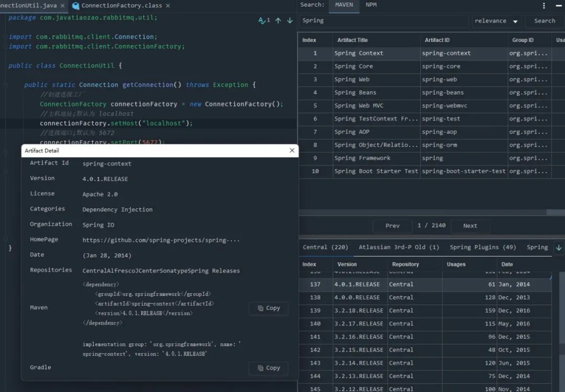Image resolution: width=565 pixels, height=392 pixels.
Task: Sort by Group ID column header
Action: point(529,40)
